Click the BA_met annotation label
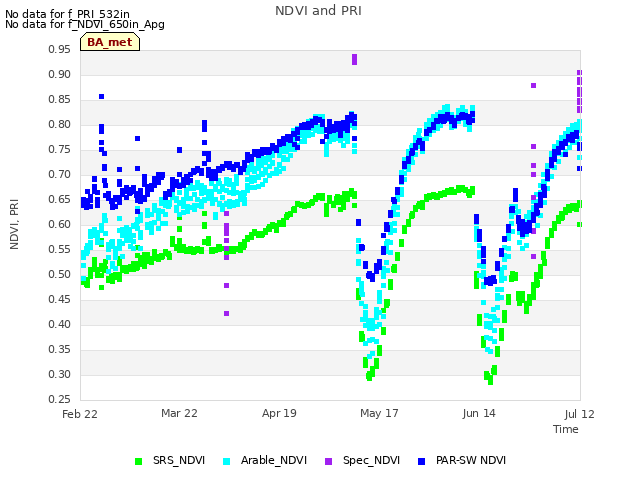 coord(110,42)
